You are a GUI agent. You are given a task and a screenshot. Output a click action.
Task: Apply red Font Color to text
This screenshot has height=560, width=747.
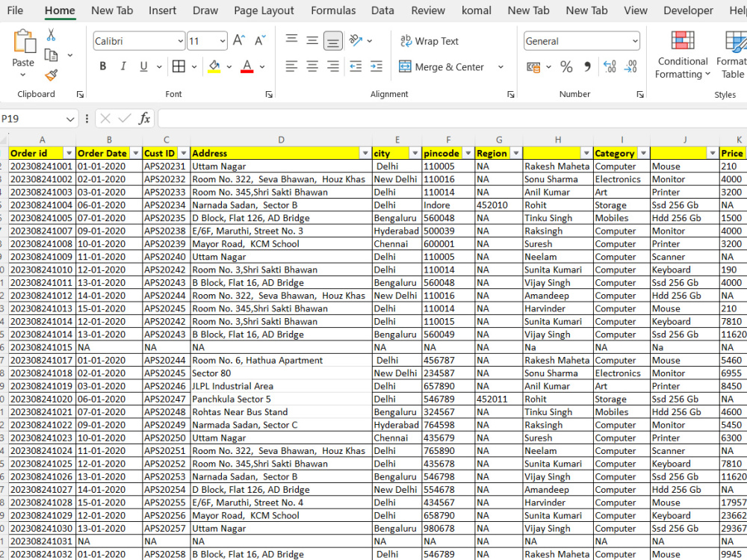[247, 66]
